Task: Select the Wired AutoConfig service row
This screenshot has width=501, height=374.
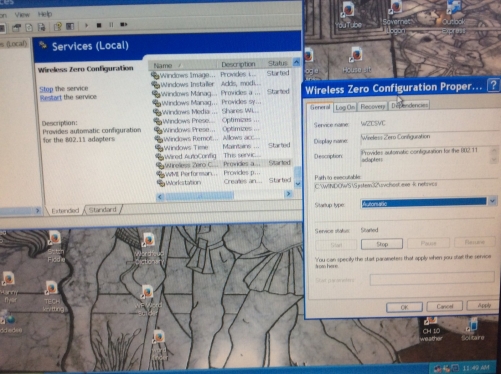Action: [x=223, y=156]
